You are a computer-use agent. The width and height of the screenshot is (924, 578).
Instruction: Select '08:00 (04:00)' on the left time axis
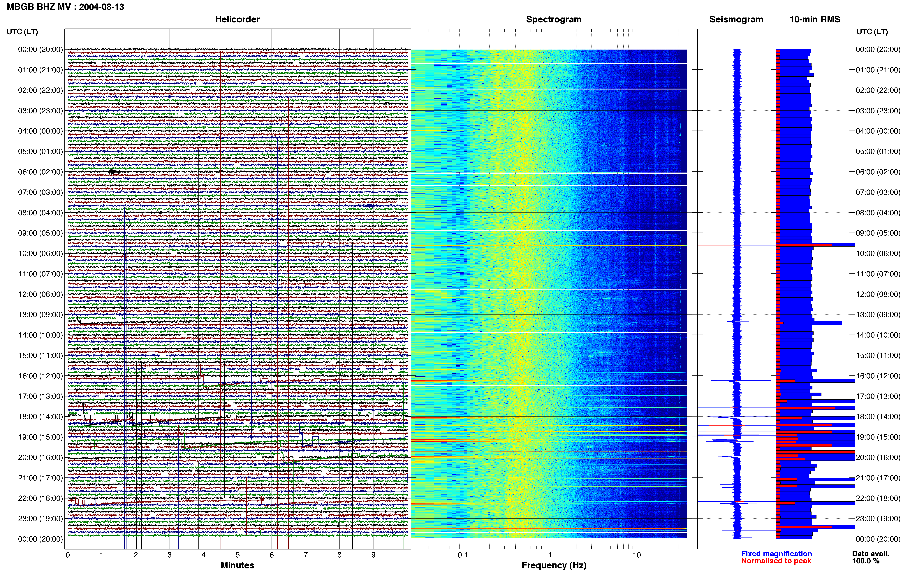click(41, 212)
